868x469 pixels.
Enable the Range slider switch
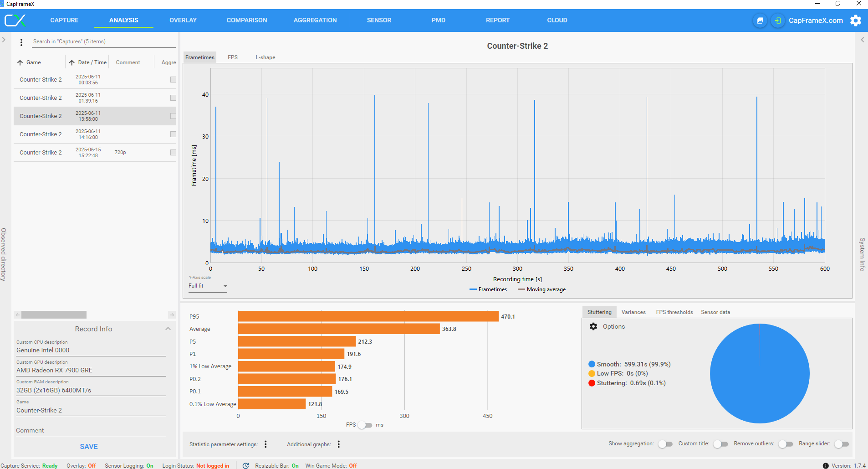pos(841,444)
